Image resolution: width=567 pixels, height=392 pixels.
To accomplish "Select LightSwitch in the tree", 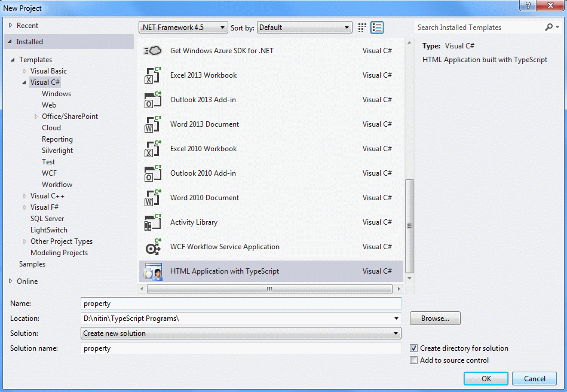I will click(x=49, y=230).
